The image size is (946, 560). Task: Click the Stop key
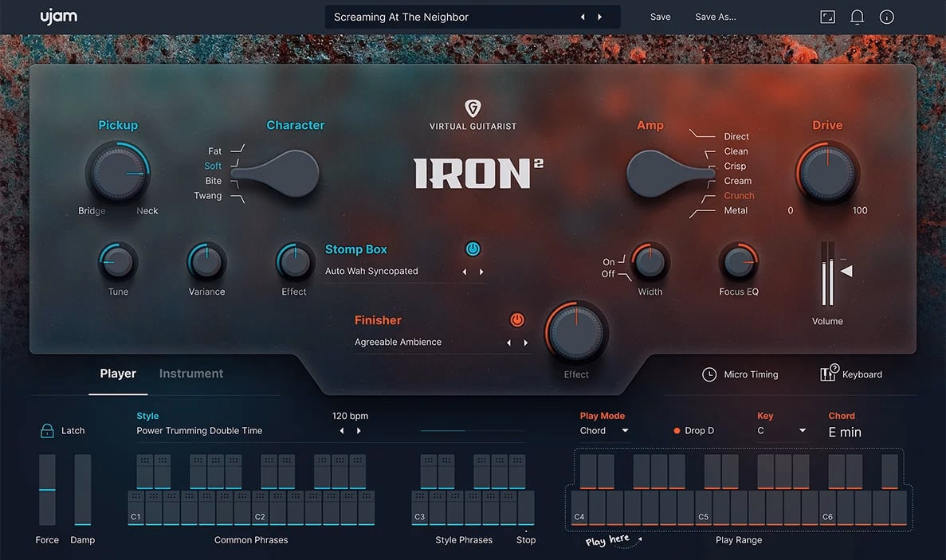tap(526, 507)
